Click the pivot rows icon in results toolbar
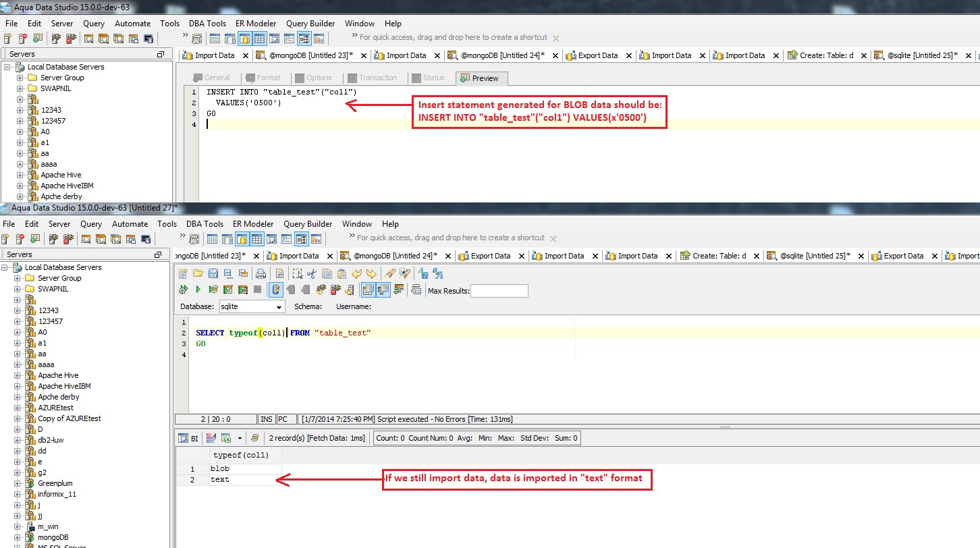This screenshot has width=980, height=548. click(211, 438)
